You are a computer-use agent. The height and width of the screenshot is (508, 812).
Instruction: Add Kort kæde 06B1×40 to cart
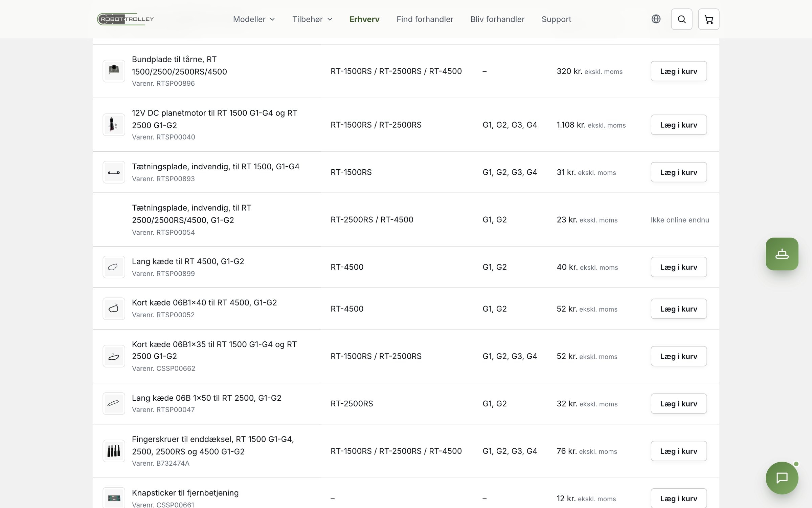pyautogui.click(x=678, y=309)
